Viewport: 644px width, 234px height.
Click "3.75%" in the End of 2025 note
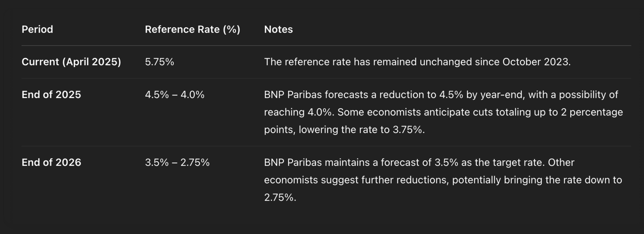point(408,130)
